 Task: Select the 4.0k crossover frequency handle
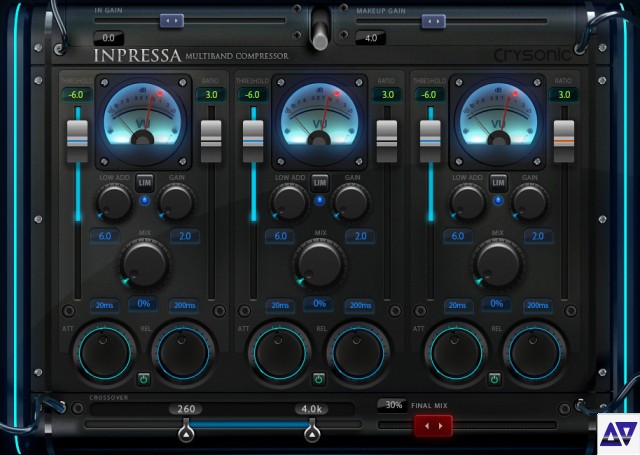coord(311,431)
